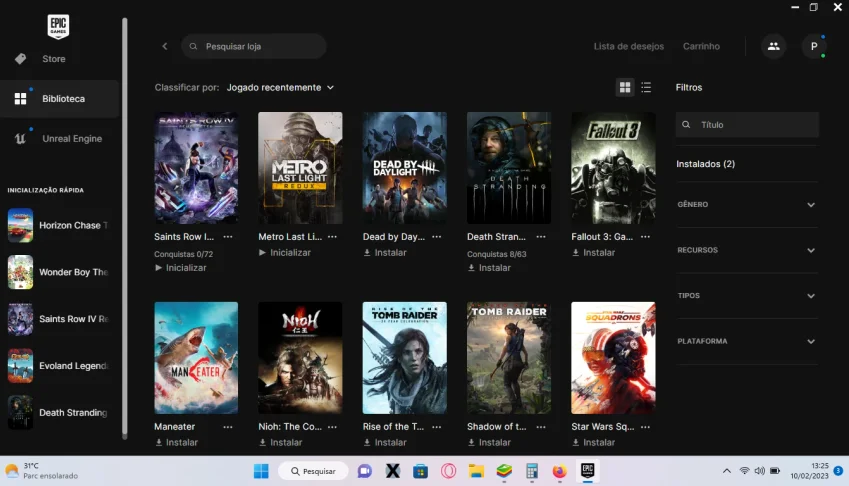Image resolution: width=849 pixels, height=486 pixels.
Task: Click the Unreal Engine sidebar label
Action: click(x=72, y=139)
